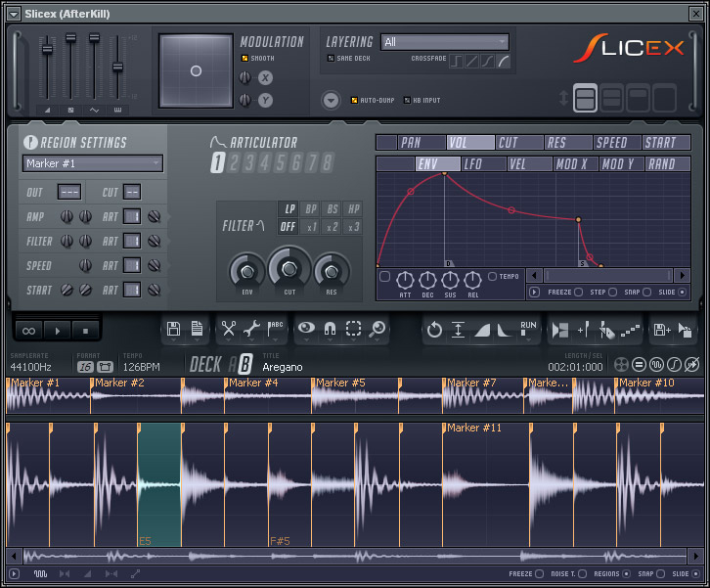Screen dimensions: 710x588
Task: Open the eye view options icon
Action: click(306, 328)
